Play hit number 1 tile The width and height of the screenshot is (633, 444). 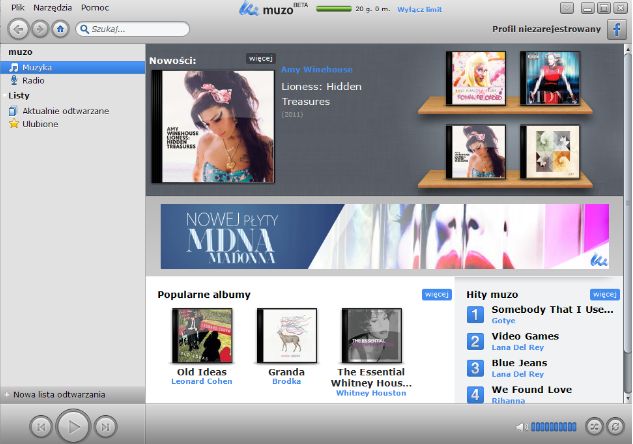pyautogui.click(x=475, y=315)
